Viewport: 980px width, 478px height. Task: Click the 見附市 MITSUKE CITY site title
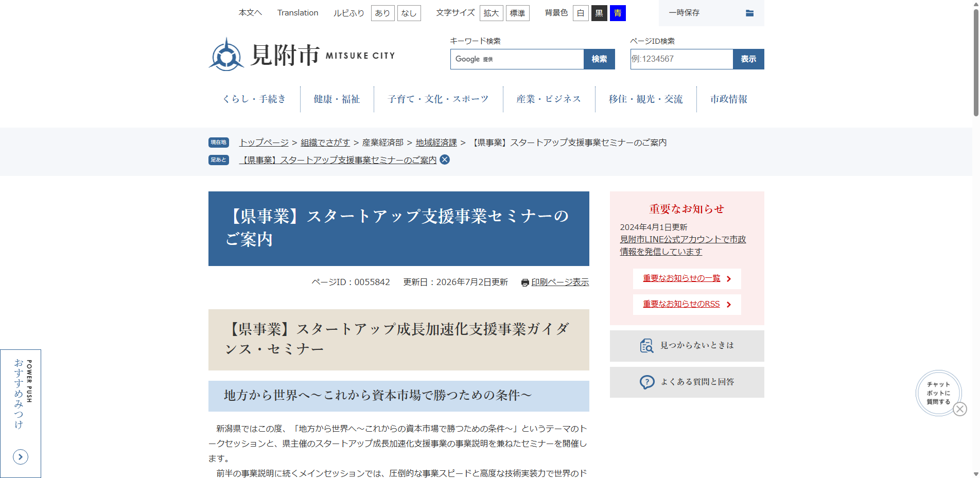[323, 55]
